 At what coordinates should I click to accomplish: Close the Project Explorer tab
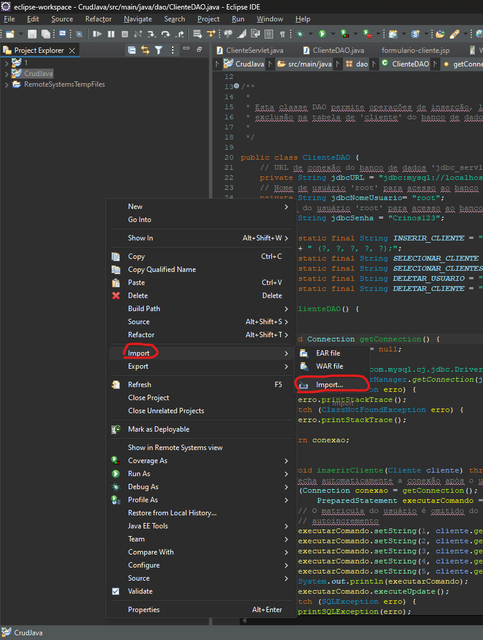tap(72, 51)
